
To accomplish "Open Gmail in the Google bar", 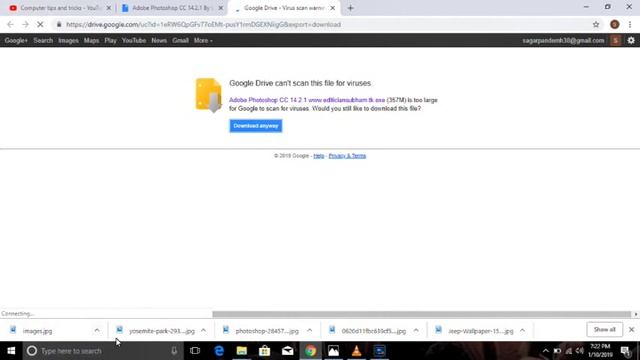I will coord(180,40).
